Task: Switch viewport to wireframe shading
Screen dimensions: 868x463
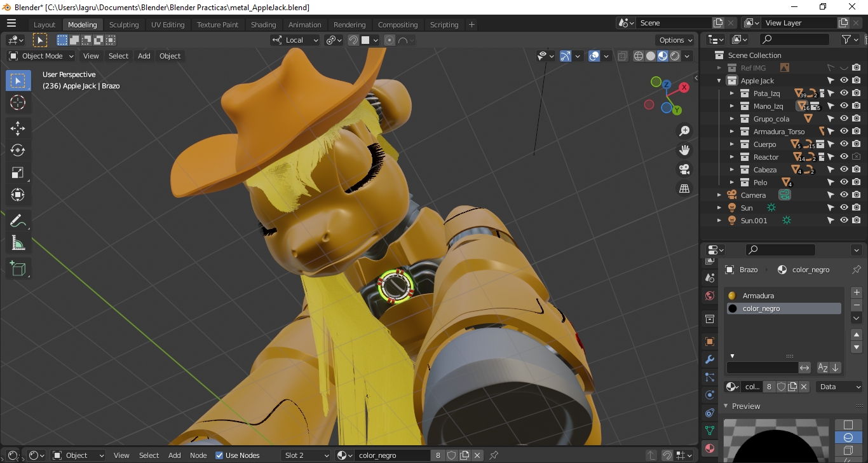Action: tap(639, 56)
